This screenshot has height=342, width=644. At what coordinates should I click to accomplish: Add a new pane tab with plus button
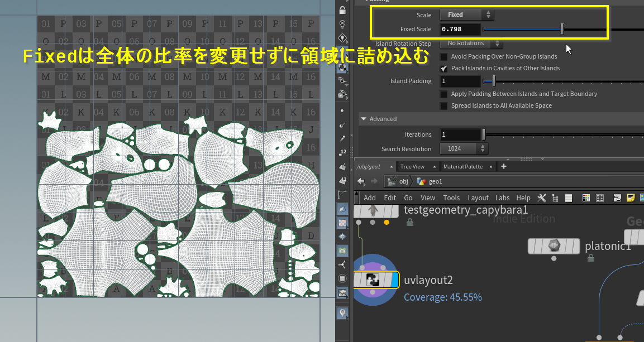(x=504, y=166)
